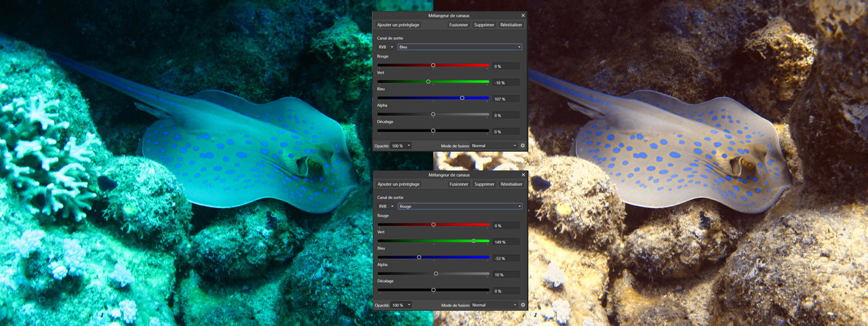The width and height of the screenshot is (868, 326).
Task: Click the 107 % Bleu value field
Action: pyautogui.click(x=506, y=99)
